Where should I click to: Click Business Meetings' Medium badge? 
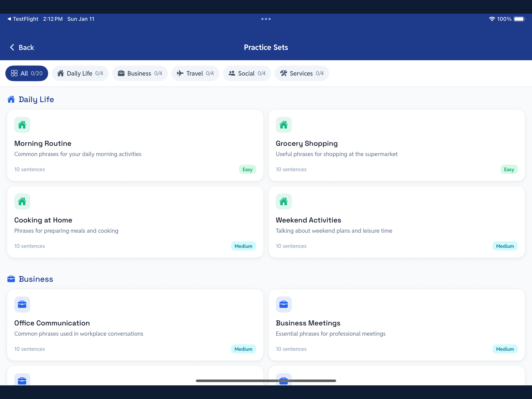[x=505, y=349]
